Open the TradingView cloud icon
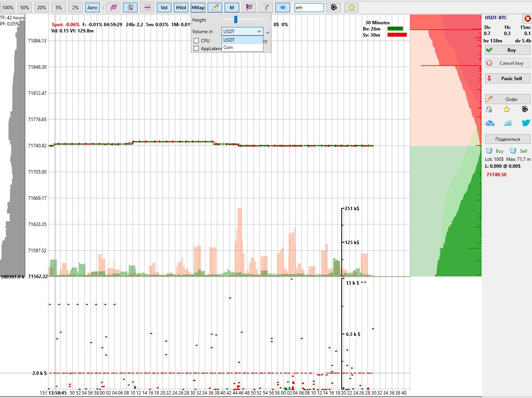Image resolution: width=532 pixels, height=398 pixels. pos(490,123)
